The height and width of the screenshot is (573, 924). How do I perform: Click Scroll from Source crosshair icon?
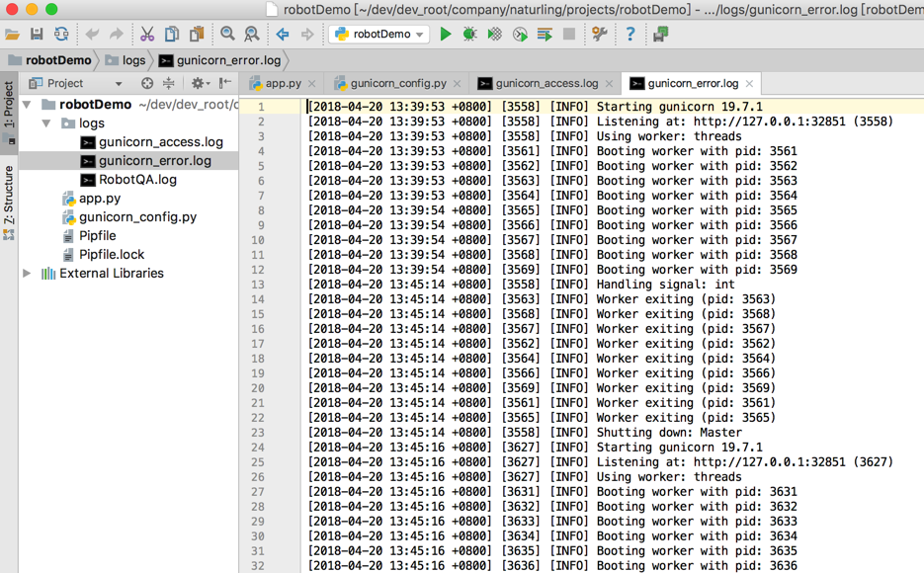(147, 83)
